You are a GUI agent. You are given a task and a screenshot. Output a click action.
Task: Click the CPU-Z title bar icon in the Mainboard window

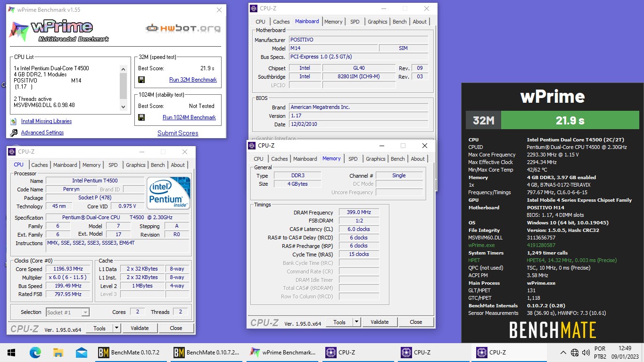pos(254,8)
